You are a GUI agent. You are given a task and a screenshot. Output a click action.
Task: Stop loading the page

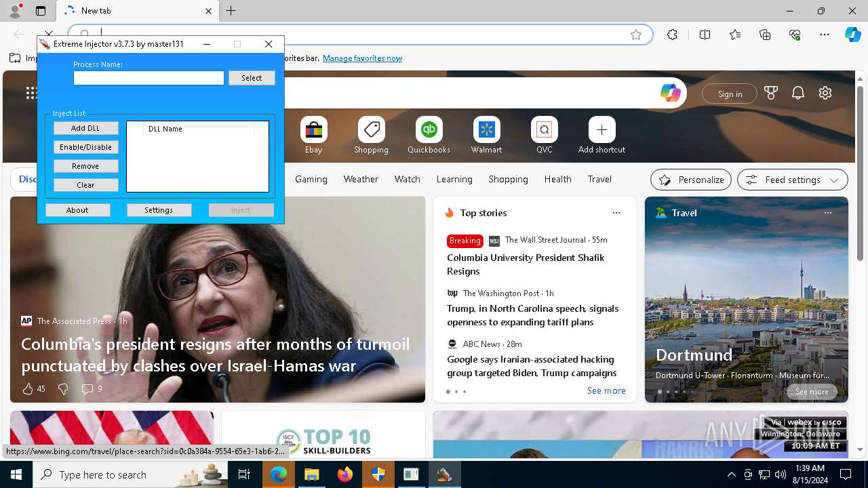point(48,35)
